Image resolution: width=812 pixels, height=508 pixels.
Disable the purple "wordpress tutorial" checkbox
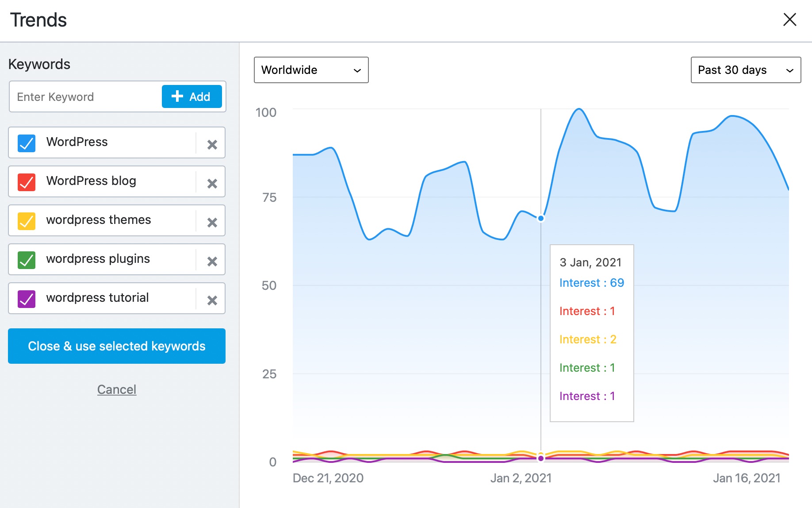coord(26,298)
